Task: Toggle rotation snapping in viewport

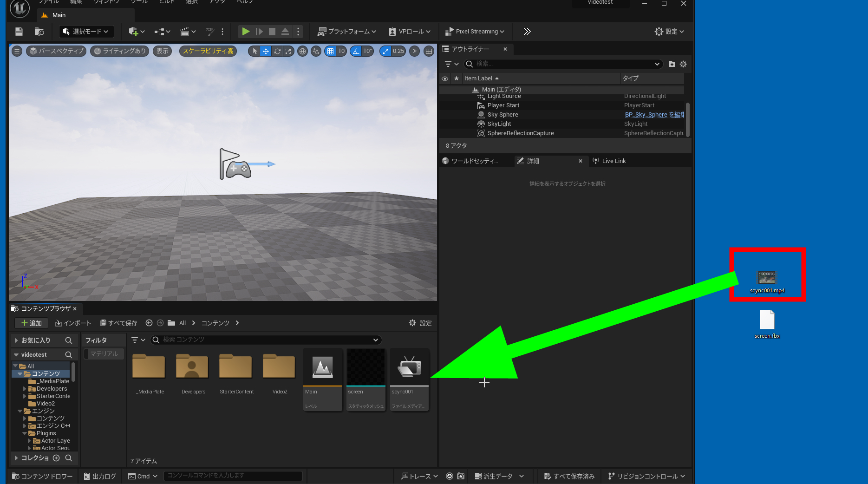Action: point(356,51)
